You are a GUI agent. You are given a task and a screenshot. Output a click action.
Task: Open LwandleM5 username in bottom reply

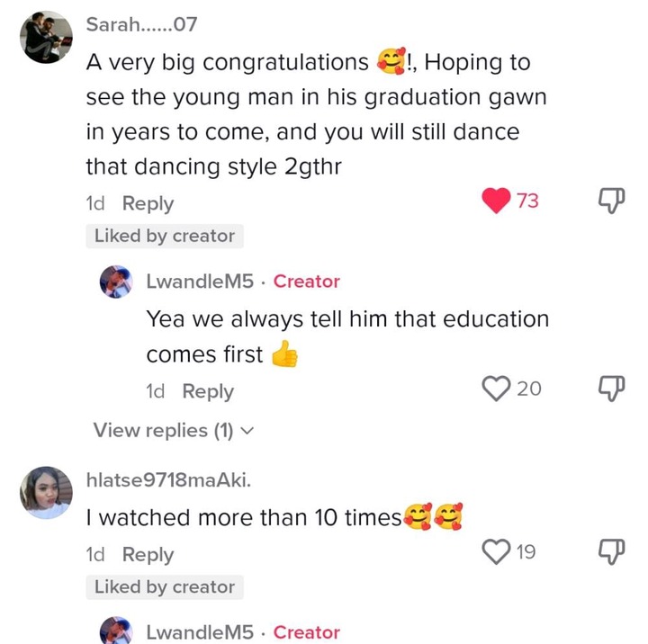[x=200, y=632]
